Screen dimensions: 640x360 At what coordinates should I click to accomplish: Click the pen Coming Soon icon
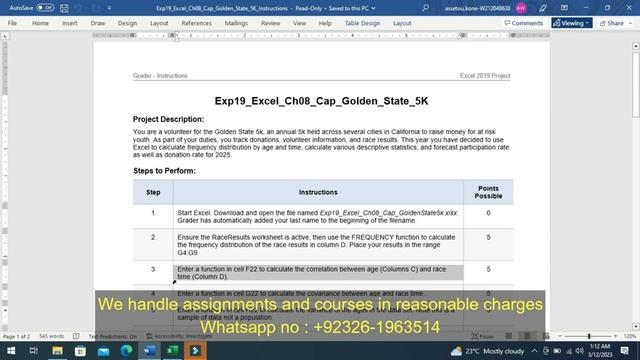[542, 8]
